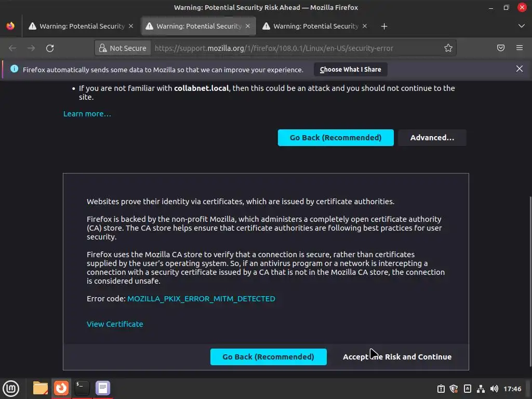Click the update manager shield tray icon
The height and width of the screenshot is (399, 532).
(454, 389)
